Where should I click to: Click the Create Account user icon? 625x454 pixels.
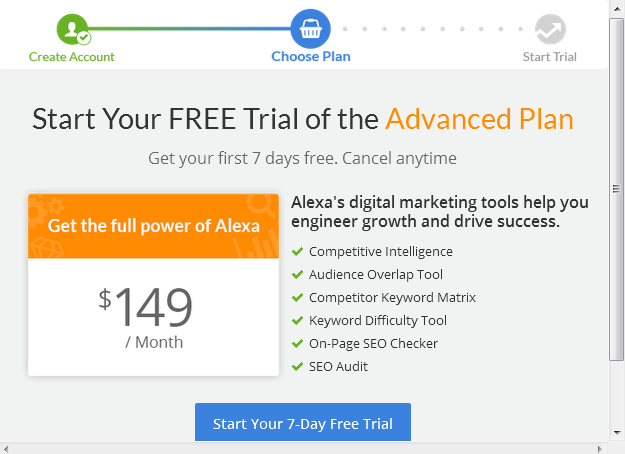(73, 30)
